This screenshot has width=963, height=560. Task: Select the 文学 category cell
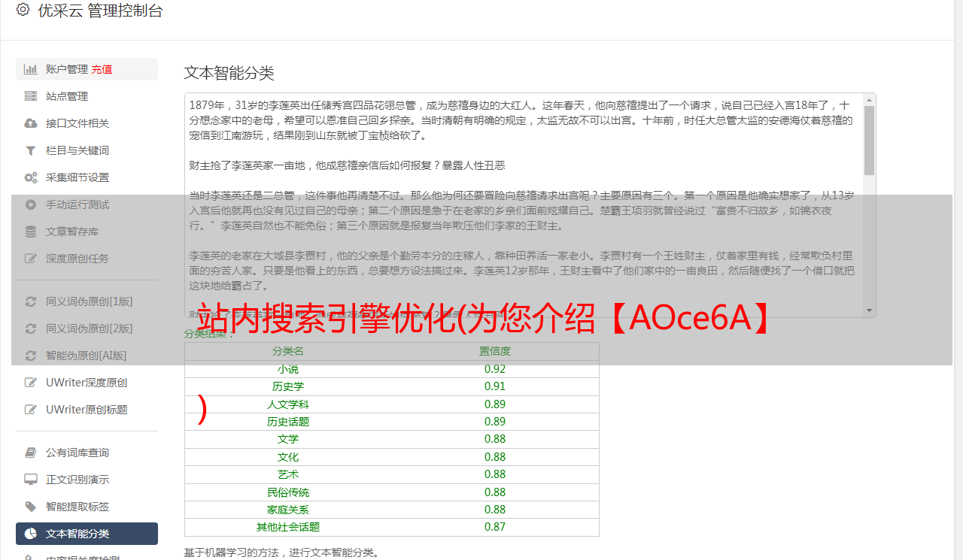tap(288, 439)
